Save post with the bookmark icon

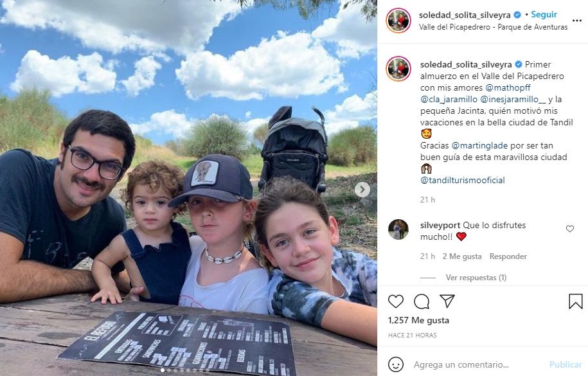(x=575, y=301)
